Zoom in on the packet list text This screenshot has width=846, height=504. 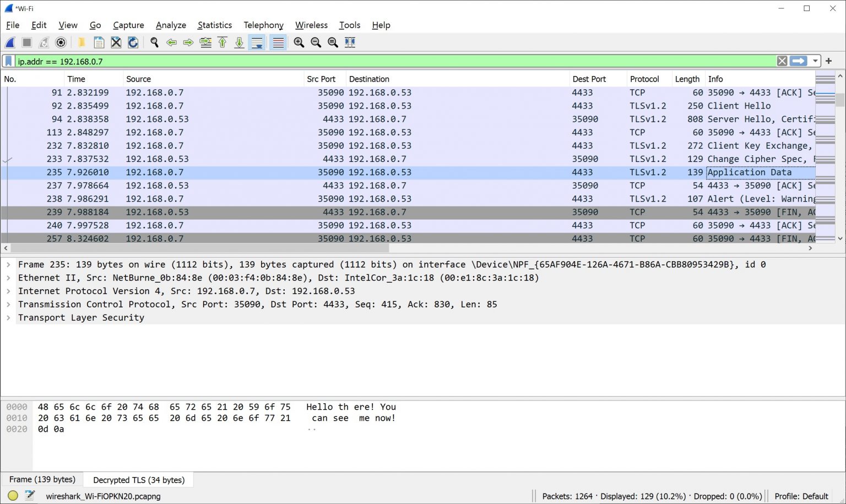coord(299,42)
